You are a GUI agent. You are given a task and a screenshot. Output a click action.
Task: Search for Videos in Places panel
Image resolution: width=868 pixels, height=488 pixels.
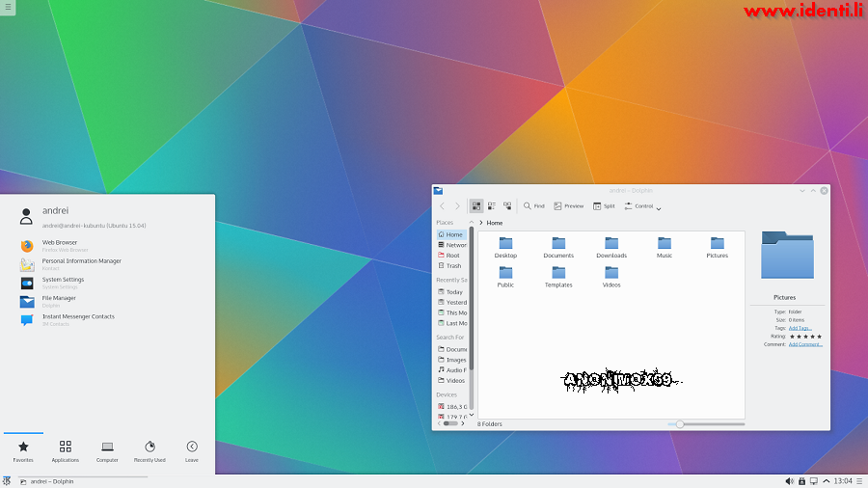click(x=451, y=381)
